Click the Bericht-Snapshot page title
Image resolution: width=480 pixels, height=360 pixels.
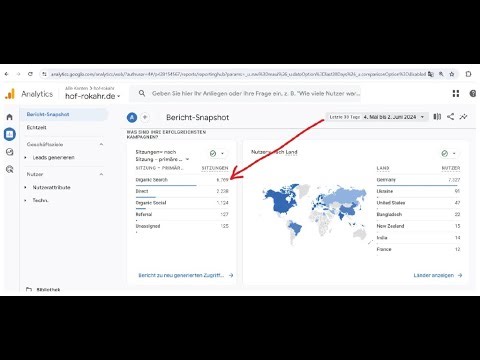tap(198, 117)
